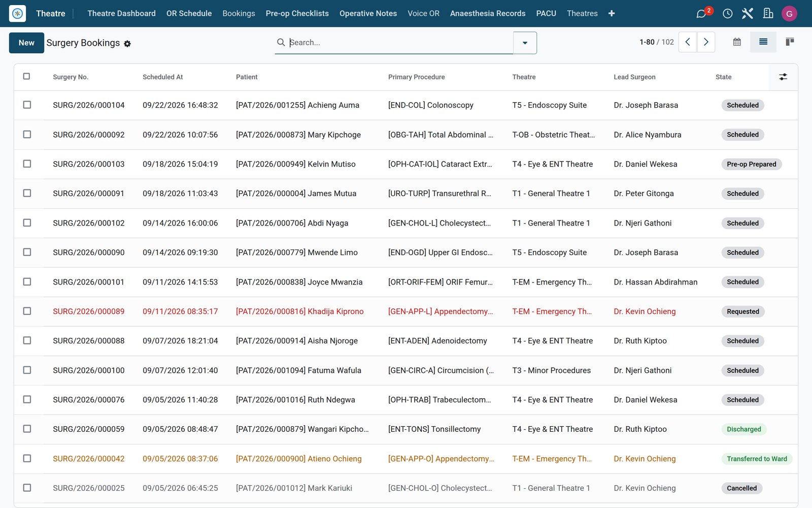
Task: Open Surgery Bookings settings gear
Action: (x=127, y=44)
